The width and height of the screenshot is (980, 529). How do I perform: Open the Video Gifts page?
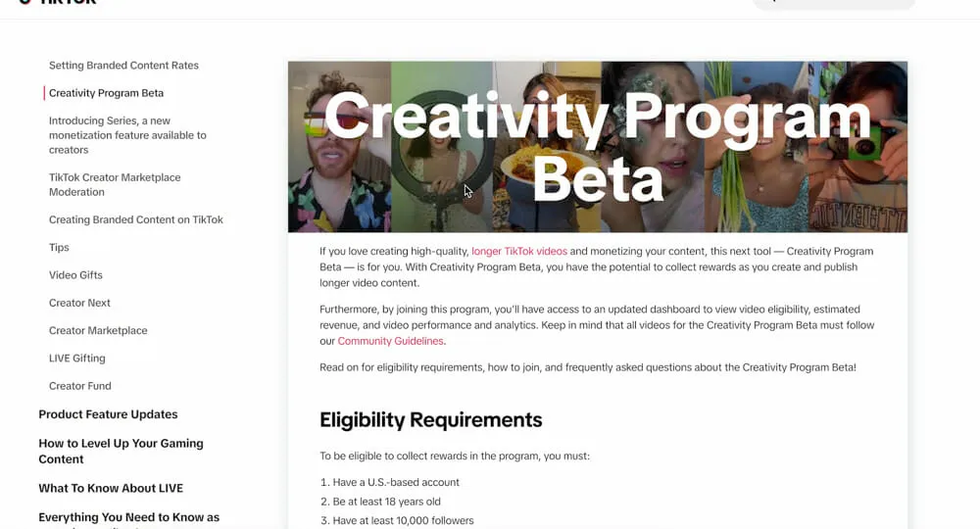click(x=75, y=275)
